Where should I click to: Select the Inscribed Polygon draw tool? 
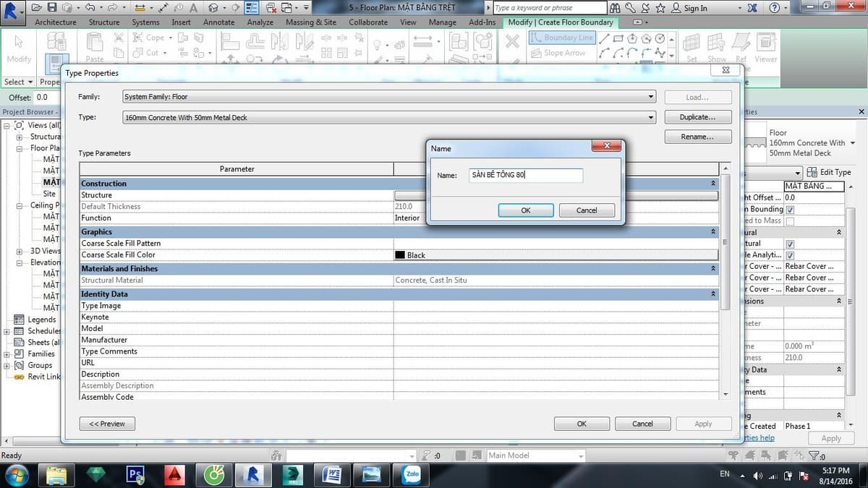click(632, 38)
